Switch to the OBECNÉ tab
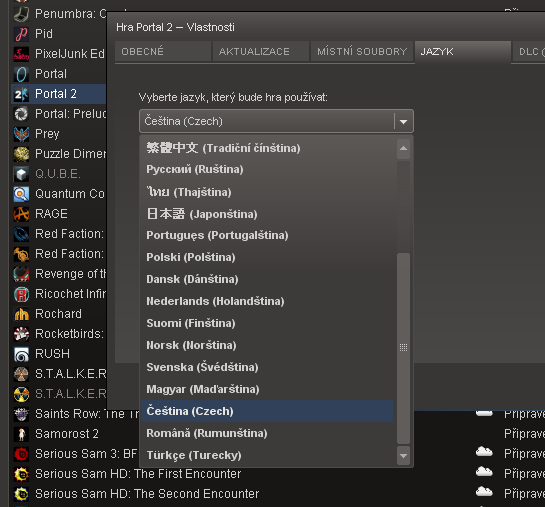 [x=163, y=51]
